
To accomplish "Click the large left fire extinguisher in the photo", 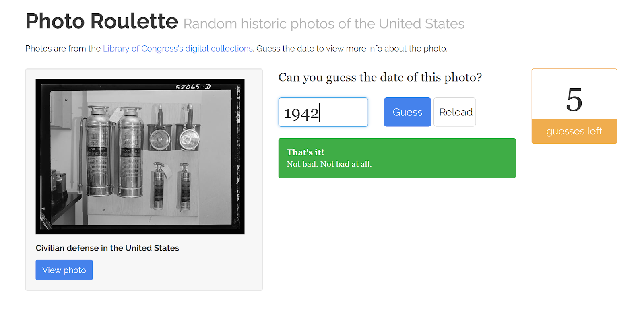I will click(x=97, y=153).
